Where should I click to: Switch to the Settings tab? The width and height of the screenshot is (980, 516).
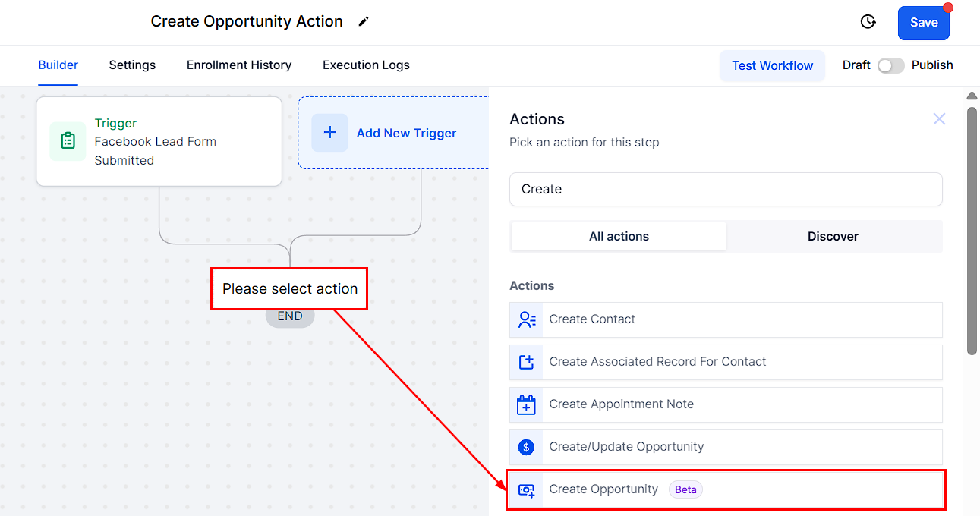132,65
